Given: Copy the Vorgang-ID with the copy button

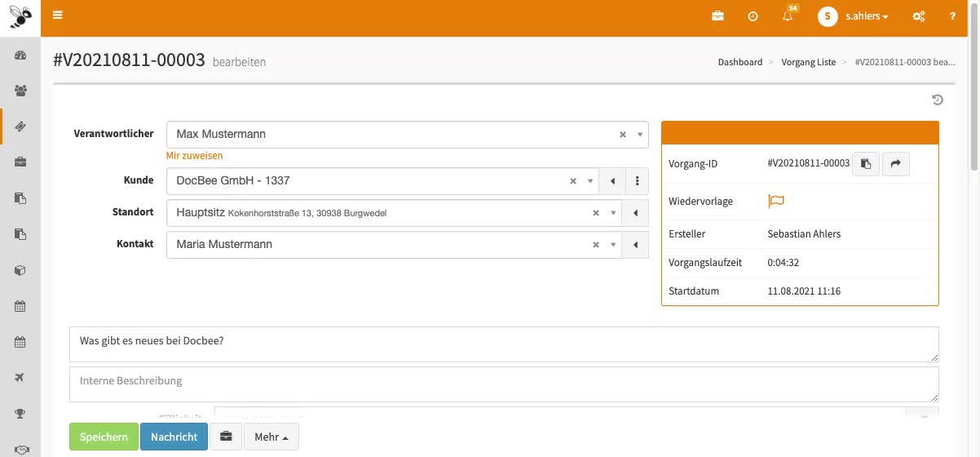Looking at the screenshot, I should pos(866,164).
